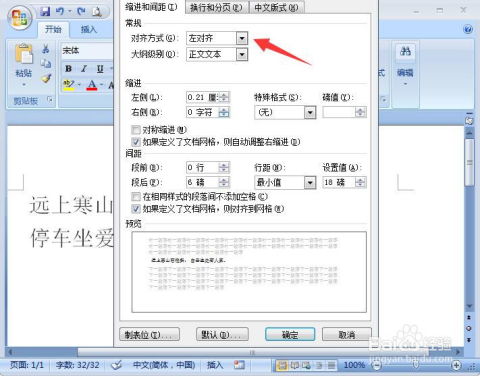Open the clipboard group dialog launcher
Image resolution: width=480 pixels, height=376 pixels.
[50, 99]
